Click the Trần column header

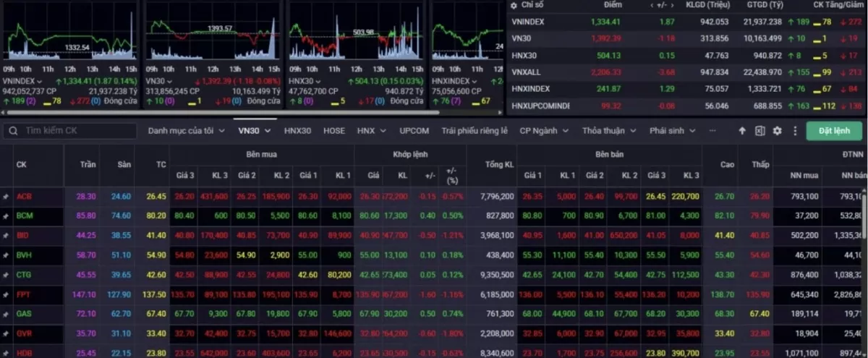[x=88, y=165]
